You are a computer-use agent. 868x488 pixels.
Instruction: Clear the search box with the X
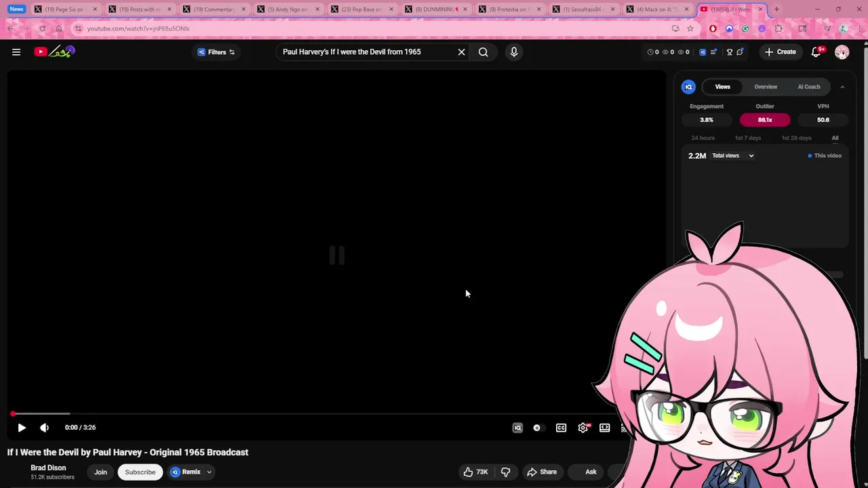click(x=462, y=52)
